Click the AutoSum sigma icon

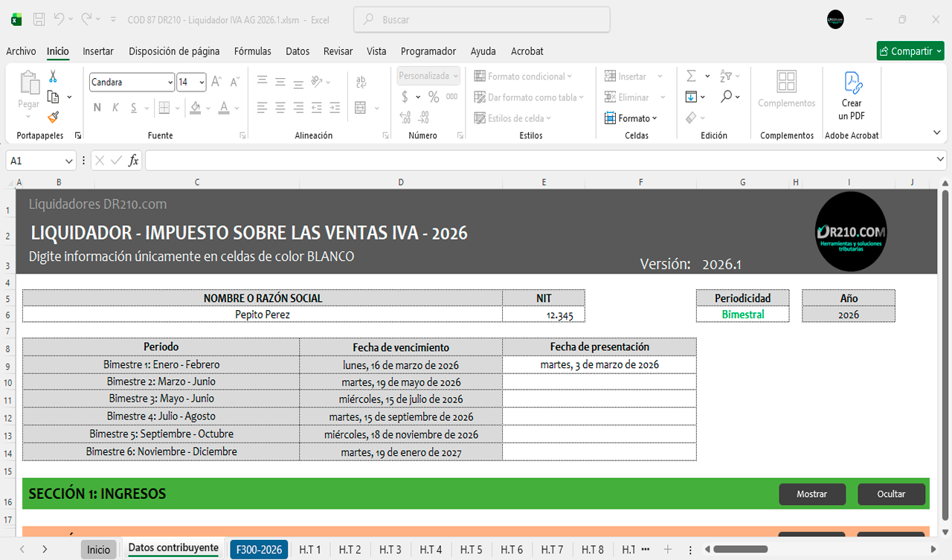pyautogui.click(x=691, y=76)
